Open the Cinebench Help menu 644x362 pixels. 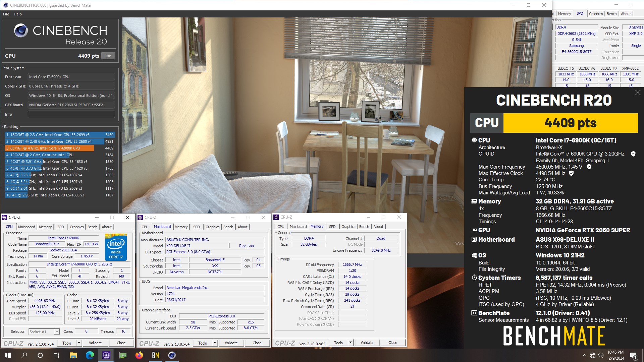click(18, 14)
